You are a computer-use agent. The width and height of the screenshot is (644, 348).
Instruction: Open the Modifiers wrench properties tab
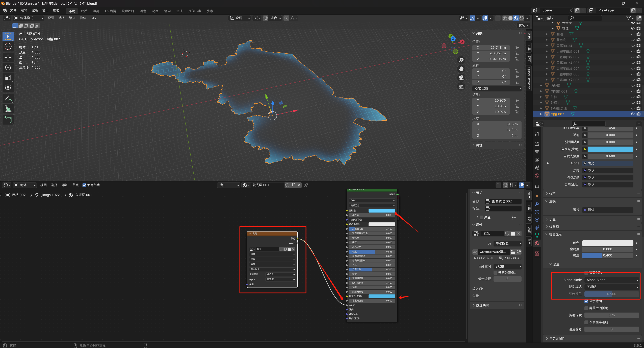537,204
